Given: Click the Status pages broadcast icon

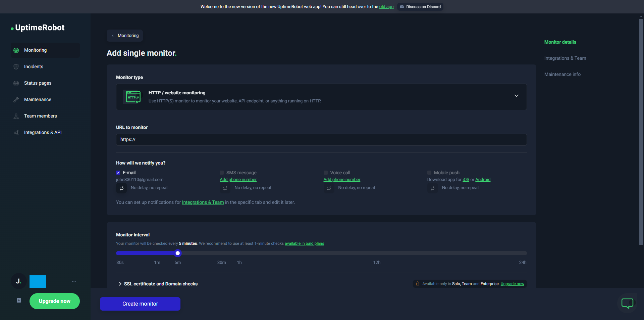Looking at the screenshot, I should [x=16, y=83].
